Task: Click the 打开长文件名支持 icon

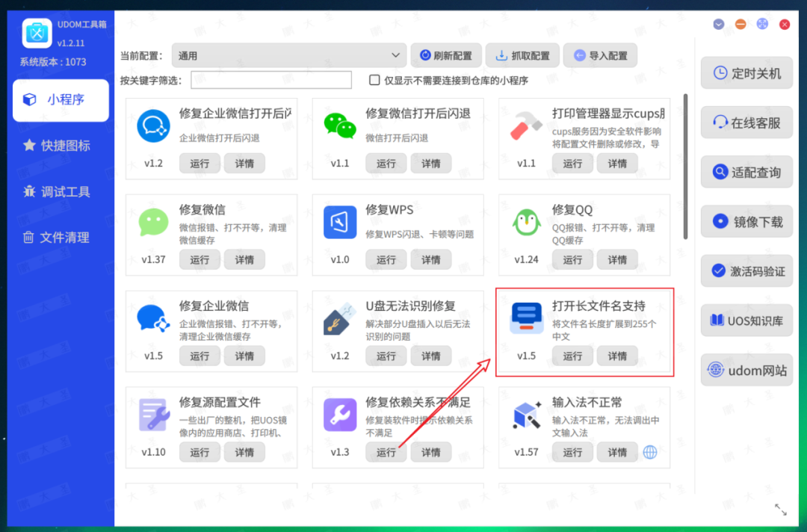Action: [526, 318]
